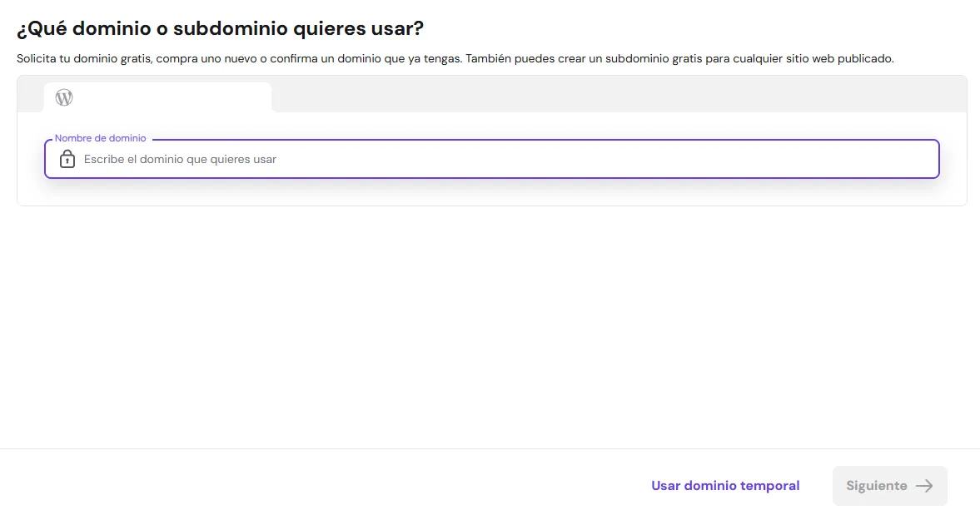Click the description text starting 'Solicita tu dominio gratis'

tap(455, 59)
